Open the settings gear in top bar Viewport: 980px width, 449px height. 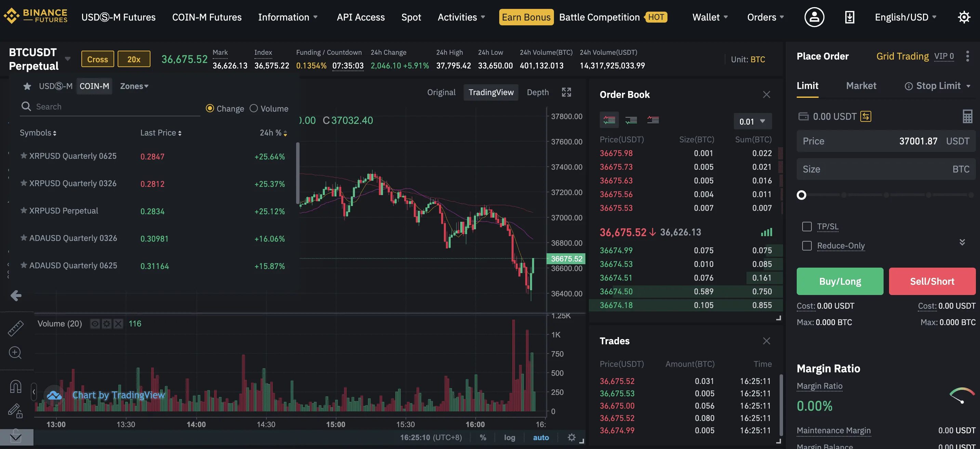pos(964,17)
